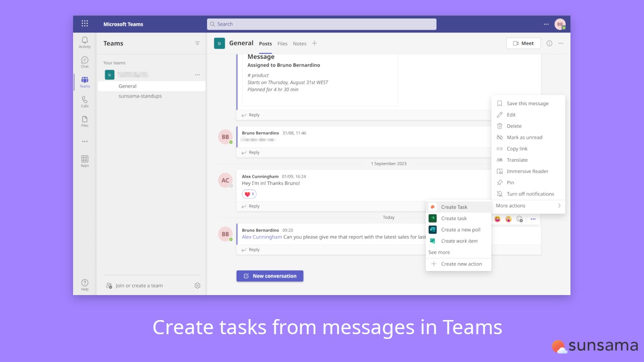Click 'Assigned to Bruno Bernardino' text

(283, 65)
